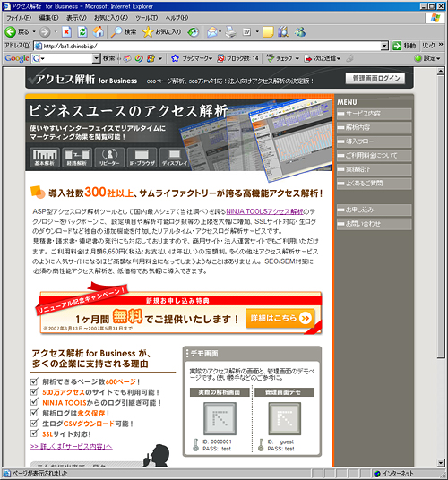This screenshot has width=448, height=480.
Task: Open the お気に入り menu
Action: coord(111,18)
